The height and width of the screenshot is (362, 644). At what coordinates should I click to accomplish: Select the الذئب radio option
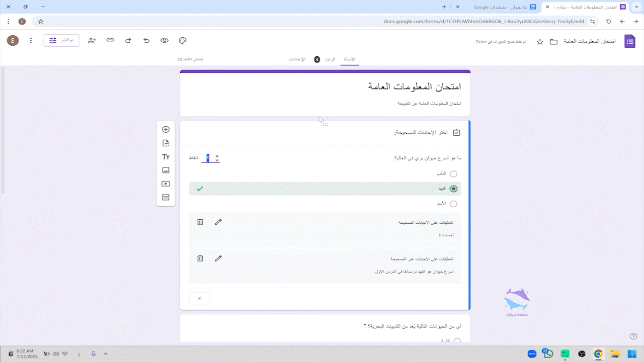click(x=453, y=174)
